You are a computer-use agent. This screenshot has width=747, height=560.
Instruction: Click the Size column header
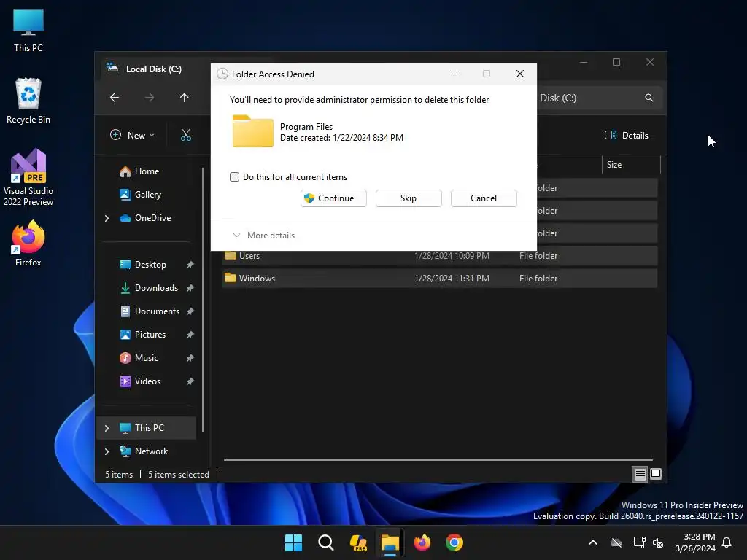(631, 165)
